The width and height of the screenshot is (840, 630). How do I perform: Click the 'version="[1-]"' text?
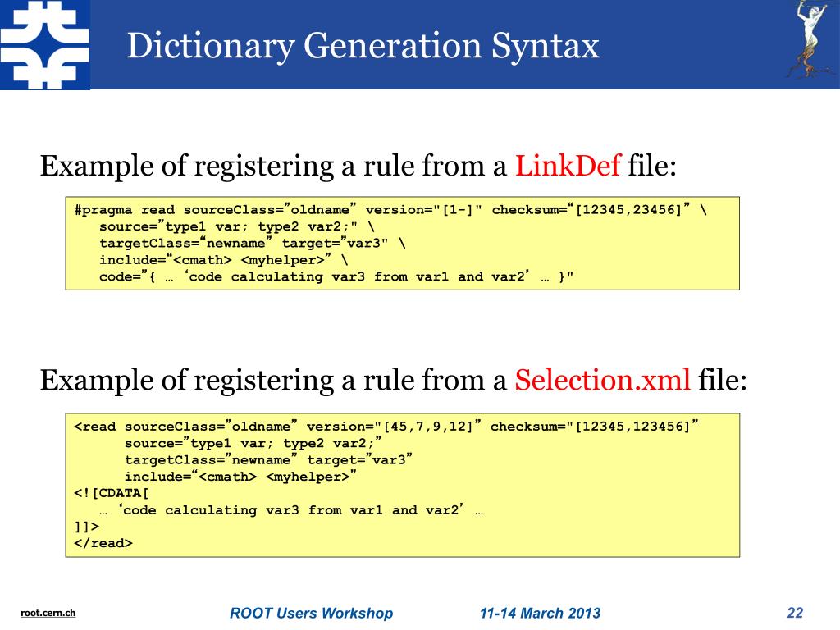coord(424,209)
